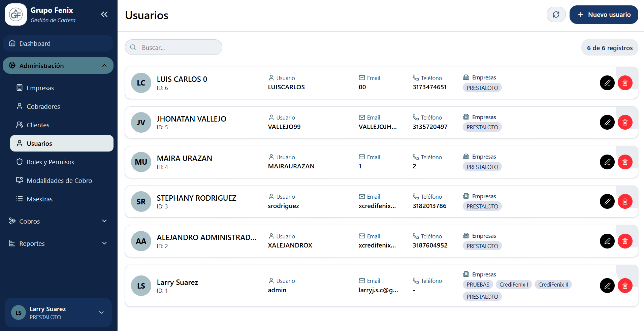Click the refresh icon button
The image size is (644, 331).
[556, 14]
